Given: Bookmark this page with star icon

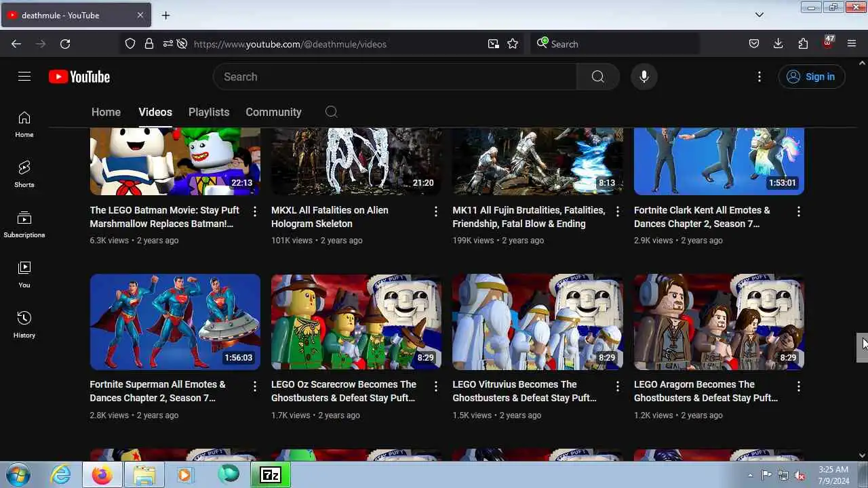Looking at the screenshot, I should pos(513,43).
